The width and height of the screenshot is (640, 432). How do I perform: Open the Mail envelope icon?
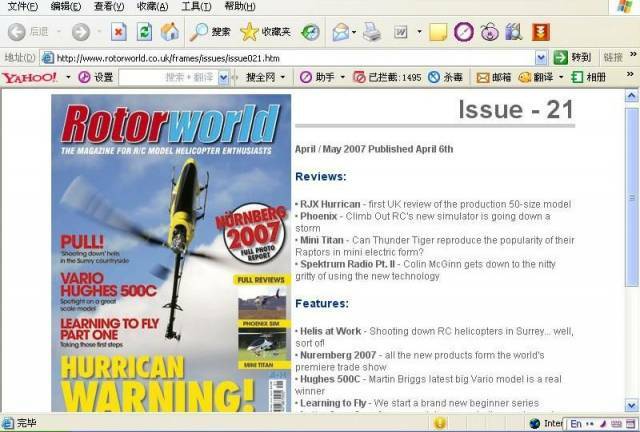pos(340,32)
